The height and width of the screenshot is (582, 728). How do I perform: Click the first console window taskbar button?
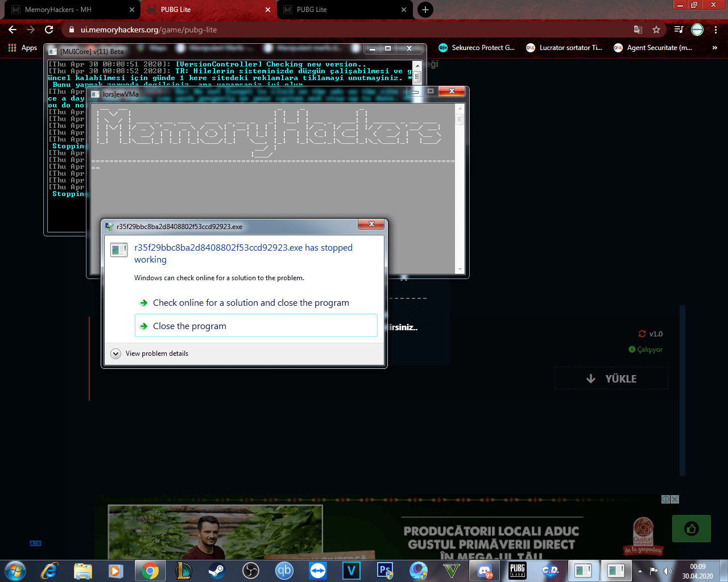pos(583,570)
